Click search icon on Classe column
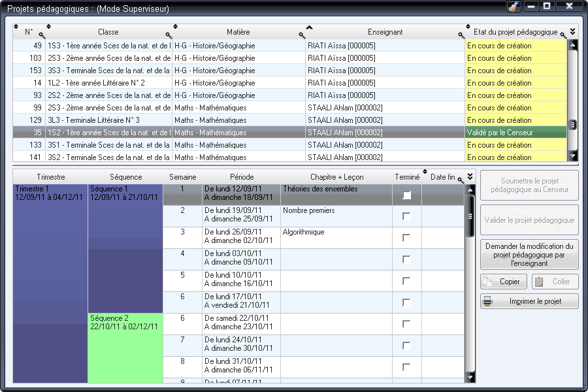 pyautogui.click(x=169, y=35)
